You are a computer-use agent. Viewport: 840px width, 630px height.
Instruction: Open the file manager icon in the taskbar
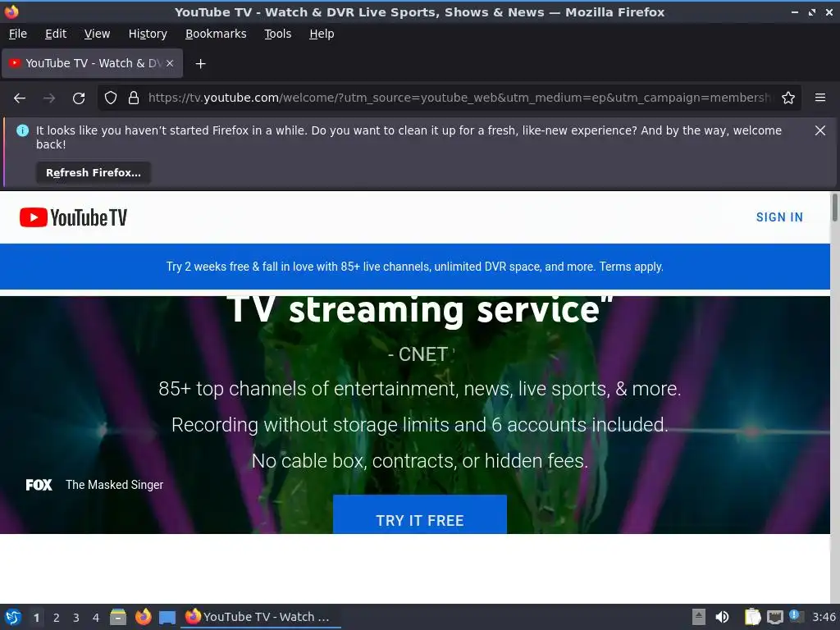point(118,617)
